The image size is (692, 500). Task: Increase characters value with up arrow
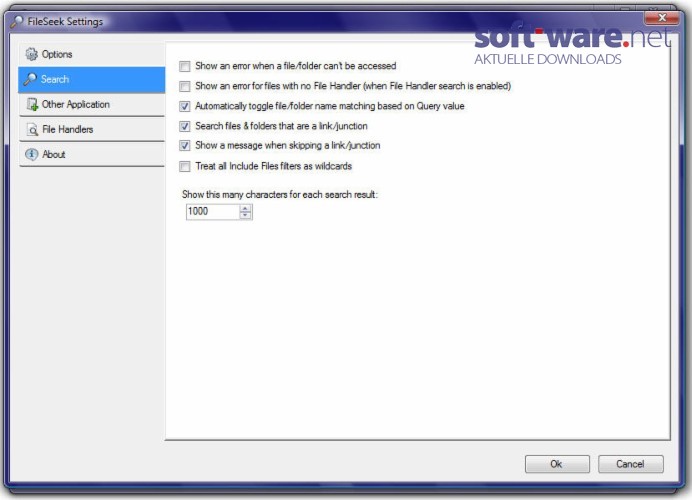(245, 208)
